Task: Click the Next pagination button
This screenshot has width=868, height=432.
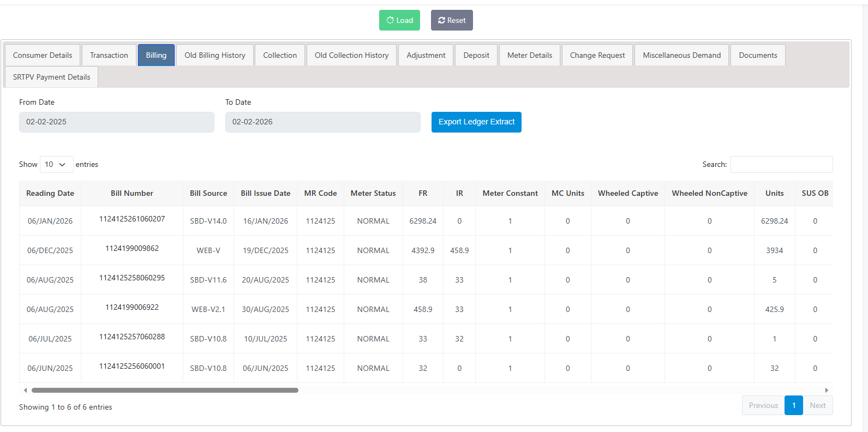Action: (817, 405)
